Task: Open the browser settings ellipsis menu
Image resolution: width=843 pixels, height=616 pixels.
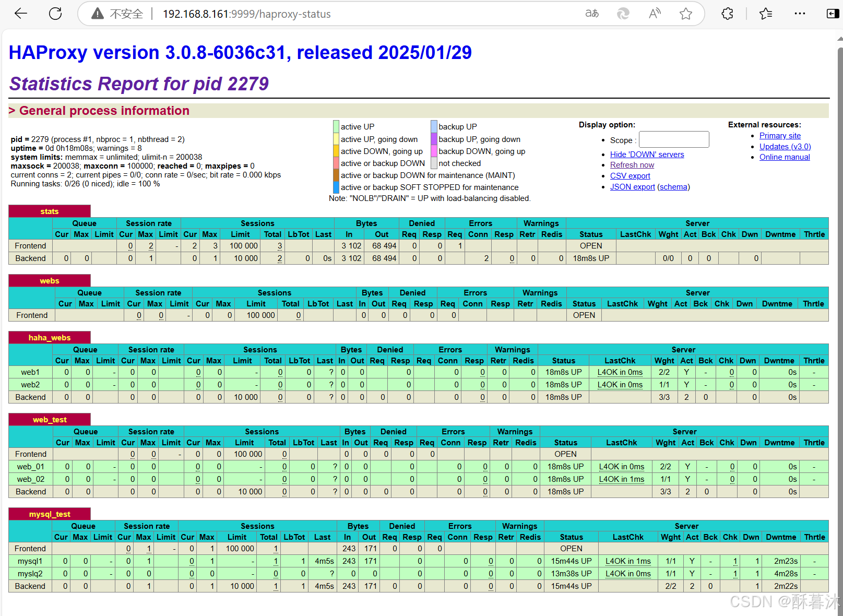Action: click(x=800, y=14)
